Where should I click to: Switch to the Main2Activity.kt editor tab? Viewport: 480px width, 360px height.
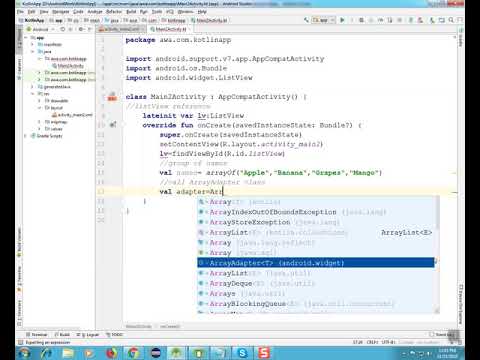point(170,29)
